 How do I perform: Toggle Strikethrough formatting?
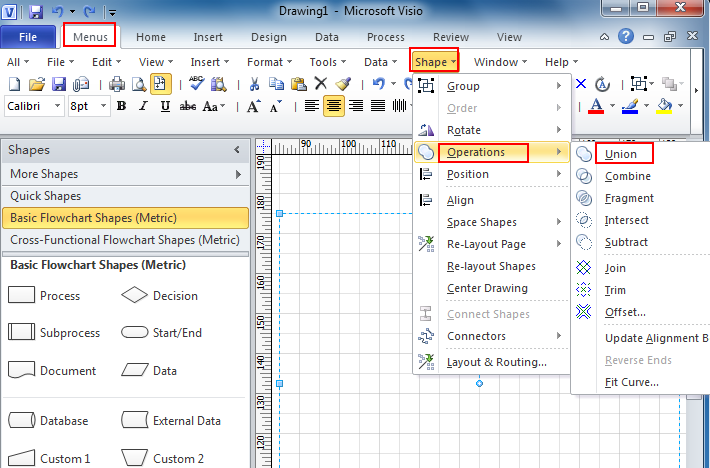click(x=187, y=106)
